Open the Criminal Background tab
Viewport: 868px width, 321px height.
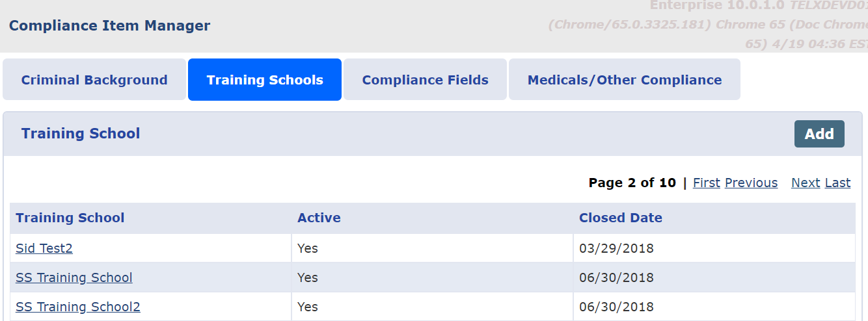tap(94, 80)
